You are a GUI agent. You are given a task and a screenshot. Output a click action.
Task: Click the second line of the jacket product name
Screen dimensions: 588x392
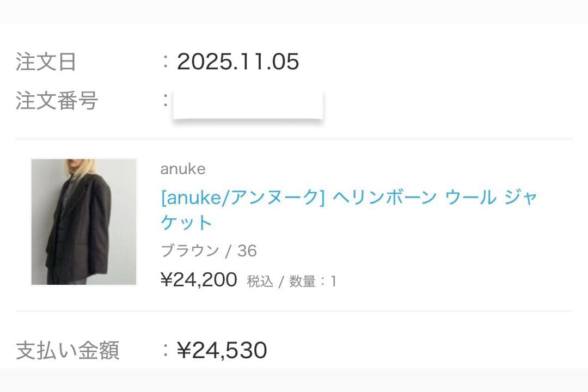tap(185, 222)
